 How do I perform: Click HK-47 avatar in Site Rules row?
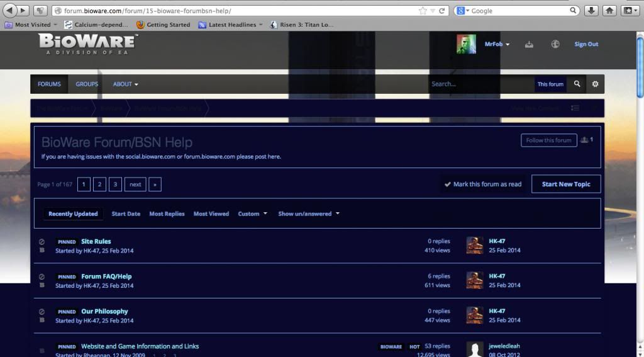474,245
